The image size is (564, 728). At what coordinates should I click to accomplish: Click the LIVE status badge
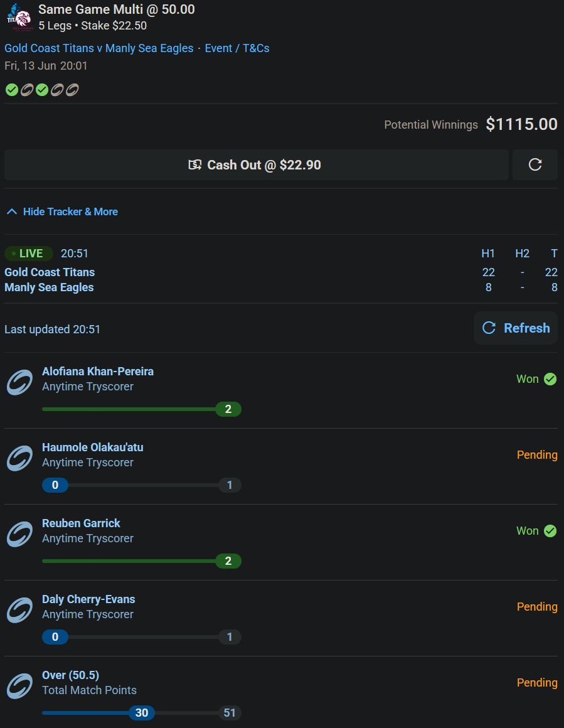pos(29,254)
